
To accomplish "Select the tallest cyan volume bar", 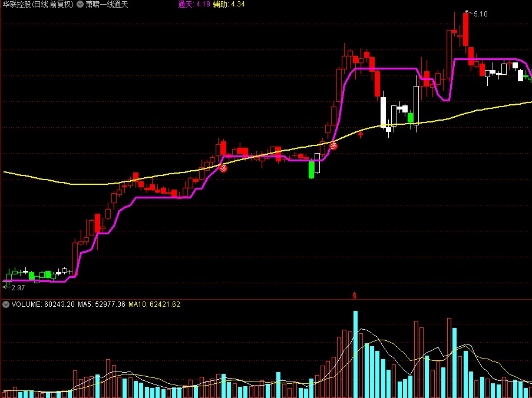I will tap(356, 354).
